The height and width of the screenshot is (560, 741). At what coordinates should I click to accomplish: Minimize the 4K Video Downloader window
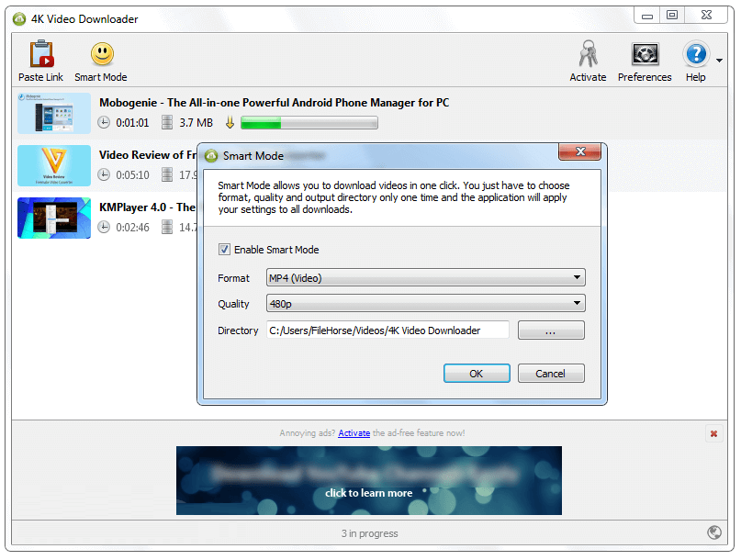pos(647,17)
